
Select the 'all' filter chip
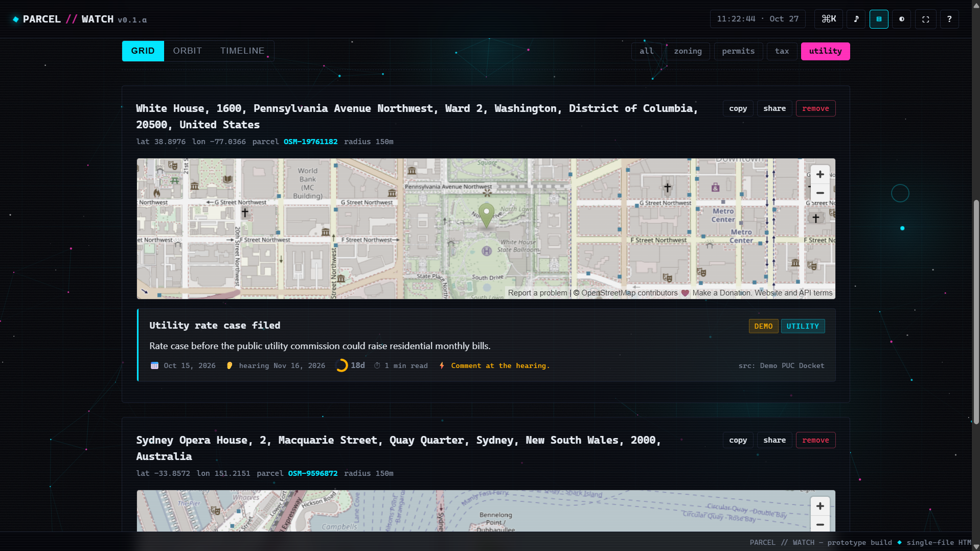click(647, 51)
